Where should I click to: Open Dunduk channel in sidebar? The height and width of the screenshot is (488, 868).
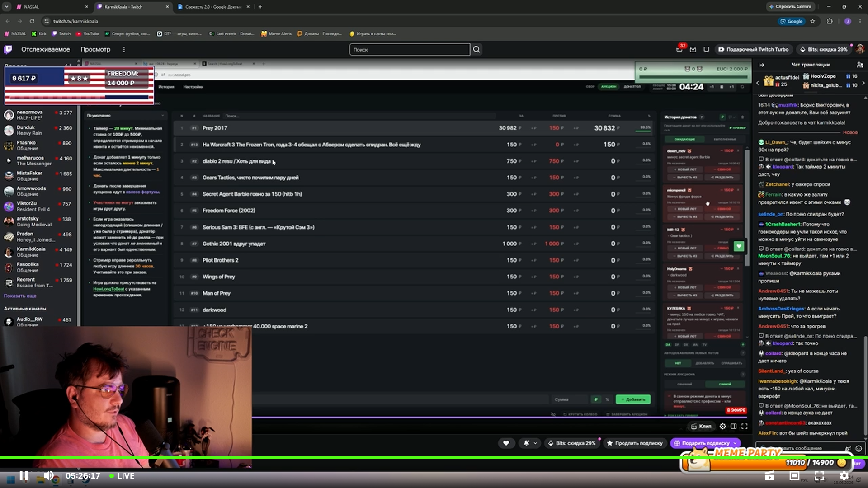coord(38,130)
